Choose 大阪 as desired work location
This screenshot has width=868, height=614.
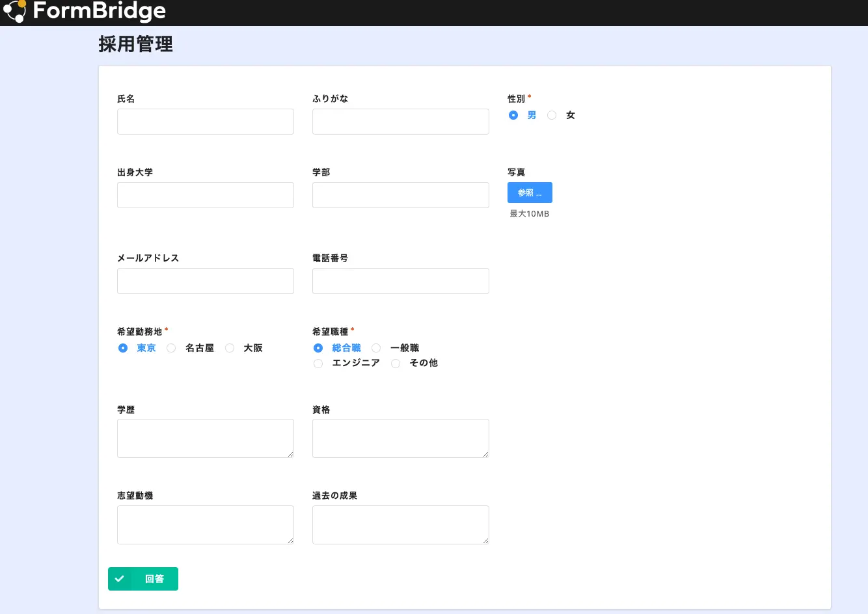230,348
